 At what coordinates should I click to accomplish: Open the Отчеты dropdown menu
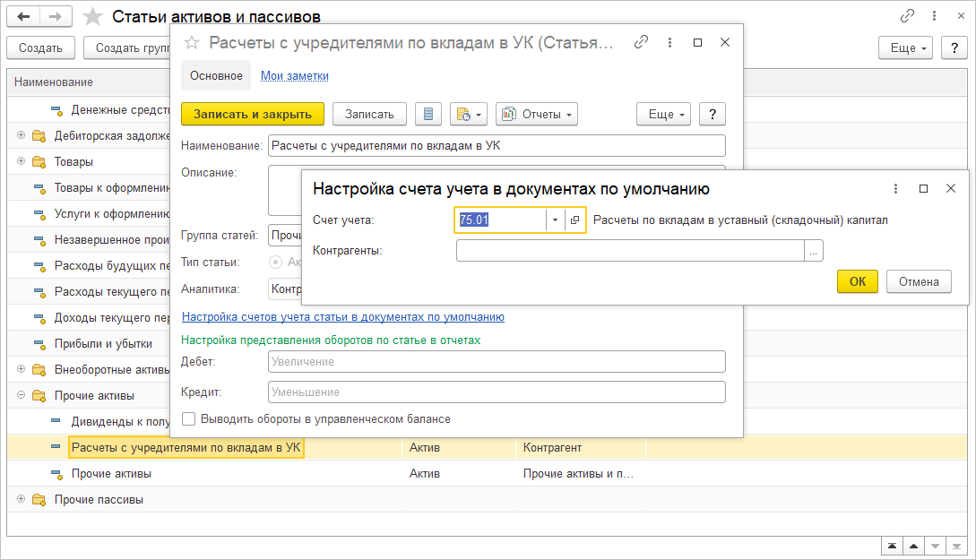pyautogui.click(x=537, y=114)
